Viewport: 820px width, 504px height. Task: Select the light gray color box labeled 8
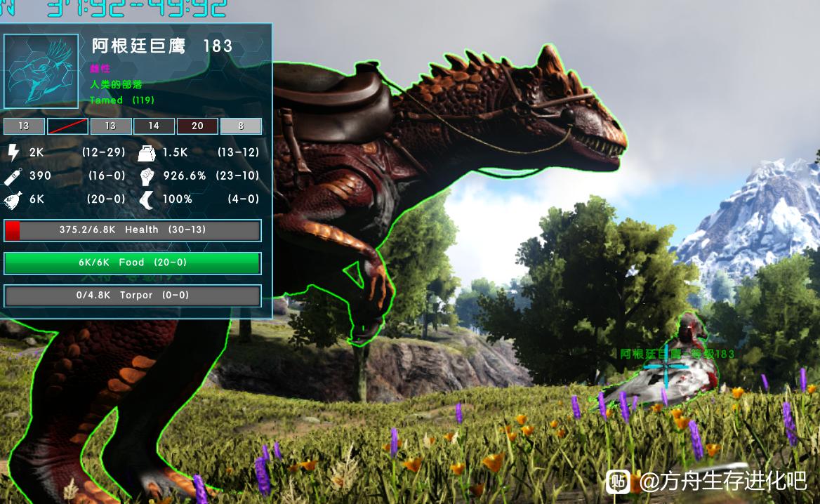click(x=241, y=126)
